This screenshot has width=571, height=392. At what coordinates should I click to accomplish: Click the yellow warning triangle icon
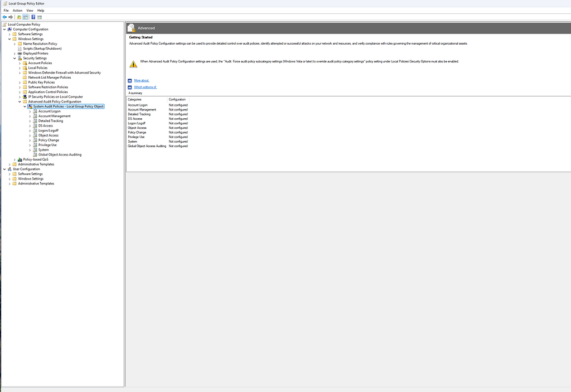133,64
